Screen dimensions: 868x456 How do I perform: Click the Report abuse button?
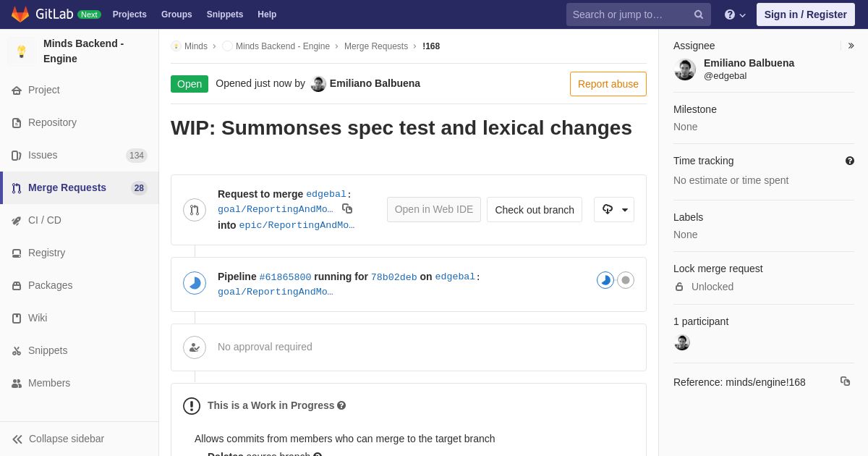tap(608, 84)
